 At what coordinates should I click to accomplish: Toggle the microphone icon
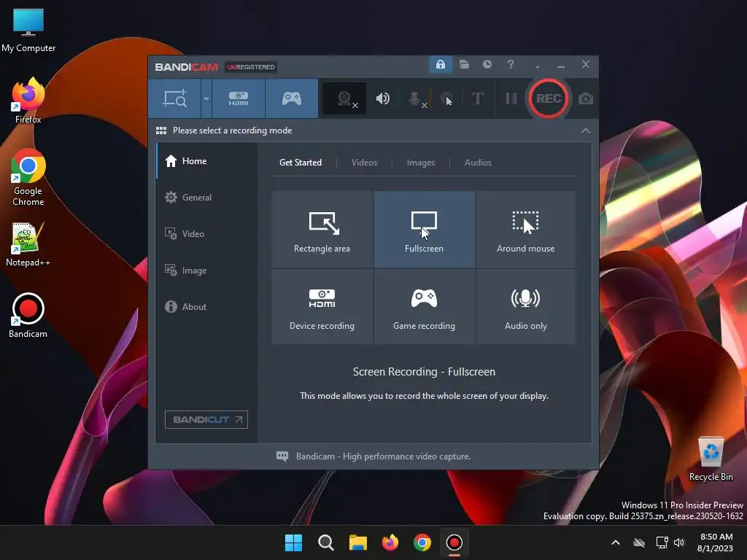pyautogui.click(x=416, y=99)
